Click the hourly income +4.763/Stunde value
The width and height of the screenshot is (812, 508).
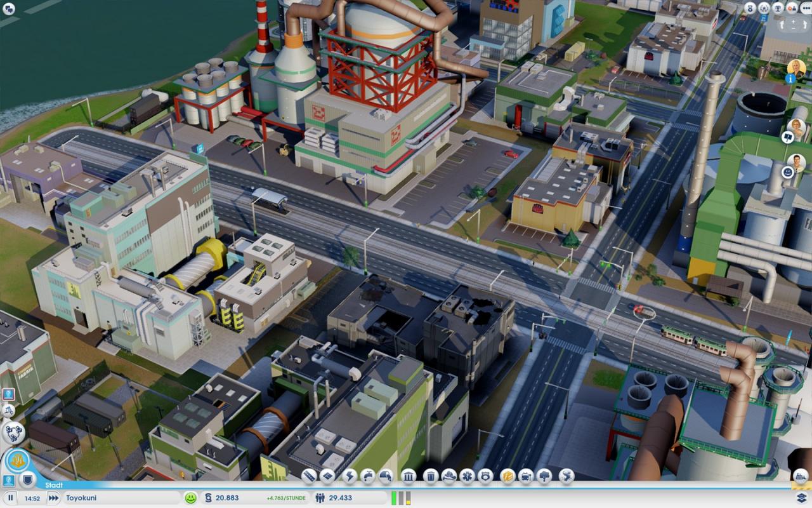(x=286, y=498)
